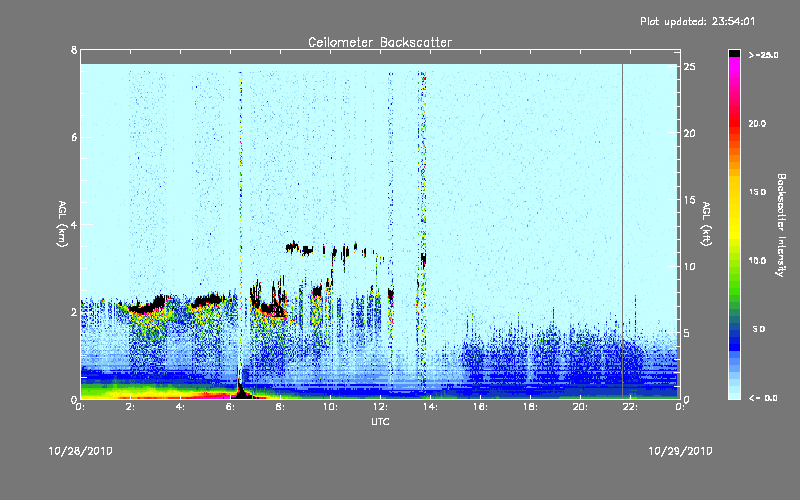Click the black top of the colorbar
Image resolution: width=800 pixels, height=500 pixels.
click(x=734, y=53)
